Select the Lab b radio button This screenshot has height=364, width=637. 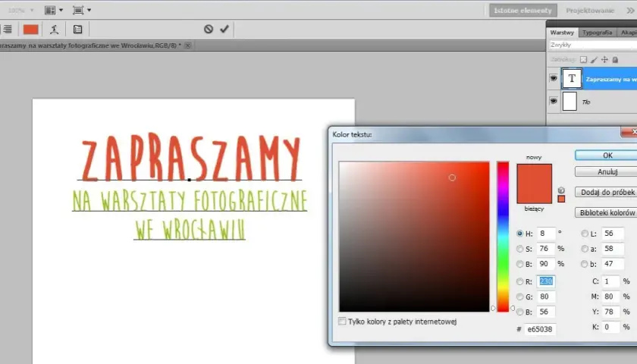[584, 264]
